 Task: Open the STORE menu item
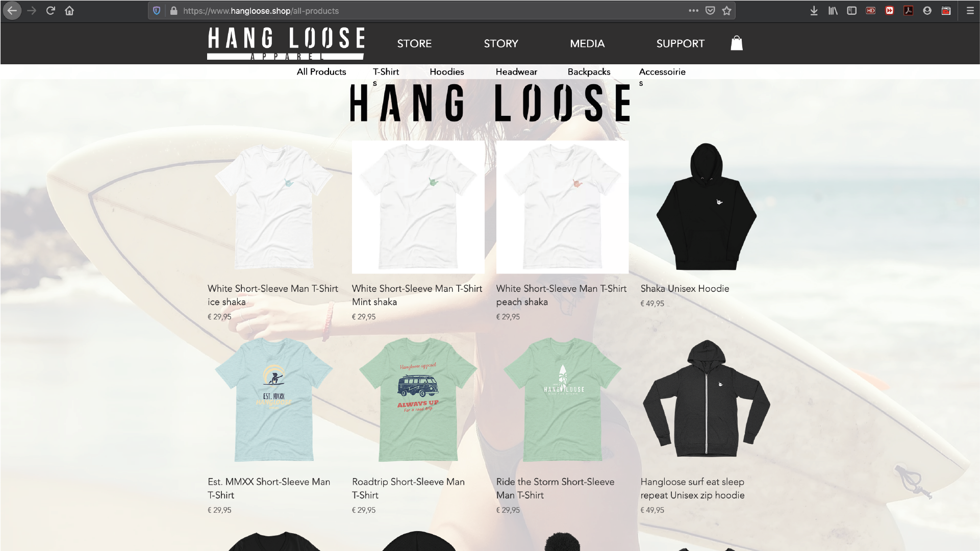coord(414,43)
